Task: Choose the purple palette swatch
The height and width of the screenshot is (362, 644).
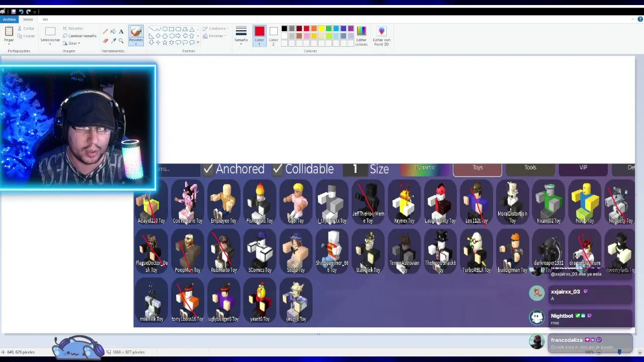Action: point(351,29)
